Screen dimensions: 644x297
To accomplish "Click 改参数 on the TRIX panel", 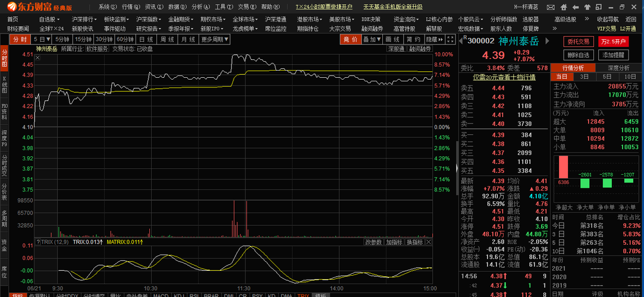I will tap(374, 242).
